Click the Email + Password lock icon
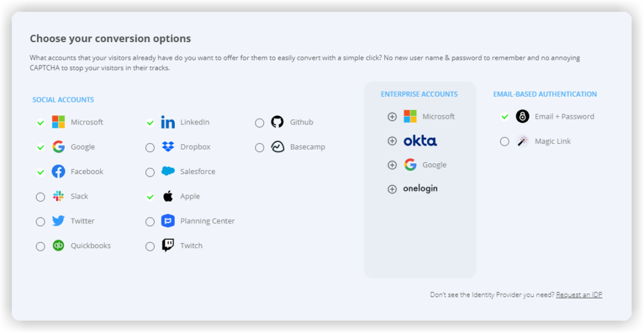This screenshot has width=644, height=333. click(523, 116)
